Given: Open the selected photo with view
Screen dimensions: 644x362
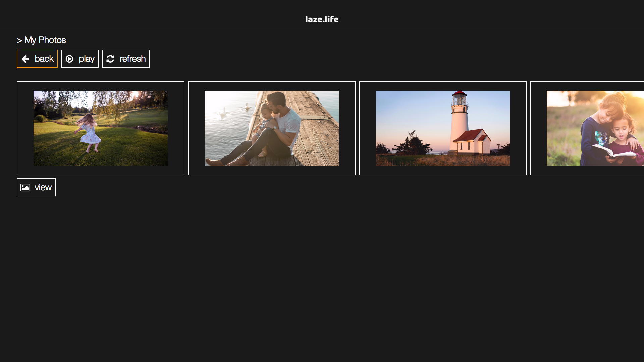Looking at the screenshot, I should coord(36,187).
